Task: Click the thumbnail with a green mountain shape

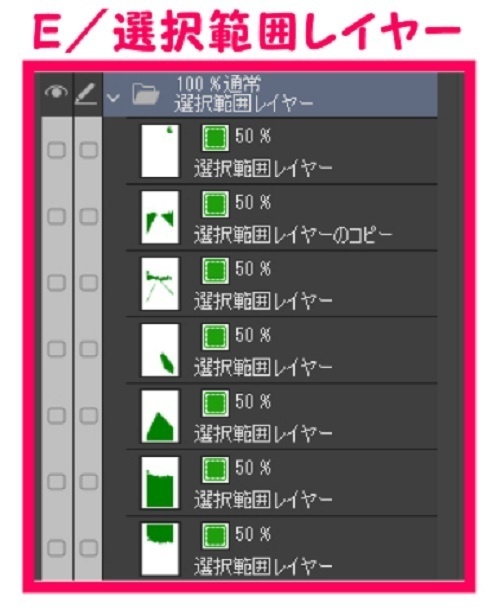Action: click(160, 416)
